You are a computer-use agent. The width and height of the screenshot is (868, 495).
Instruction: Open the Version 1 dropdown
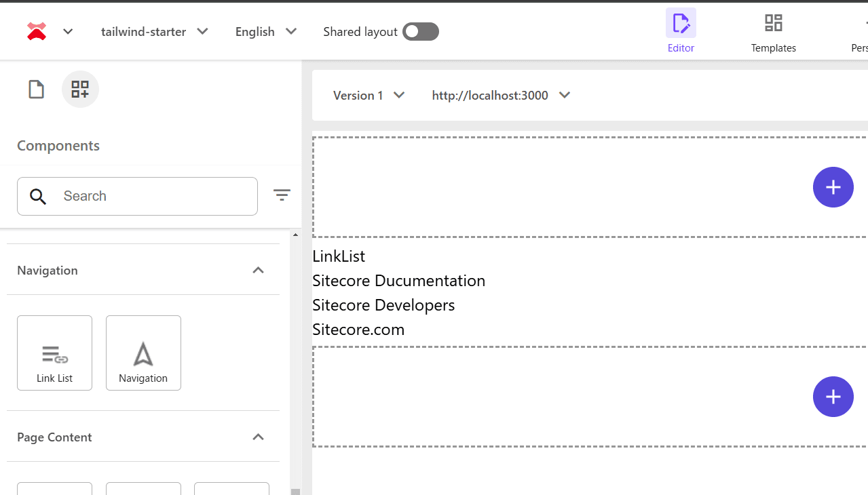pyautogui.click(x=369, y=96)
